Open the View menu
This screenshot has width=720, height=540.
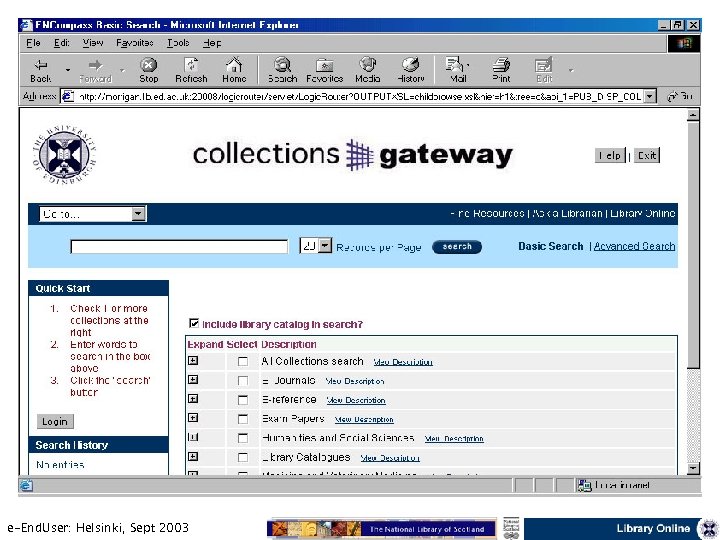pyautogui.click(x=93, y=43)
